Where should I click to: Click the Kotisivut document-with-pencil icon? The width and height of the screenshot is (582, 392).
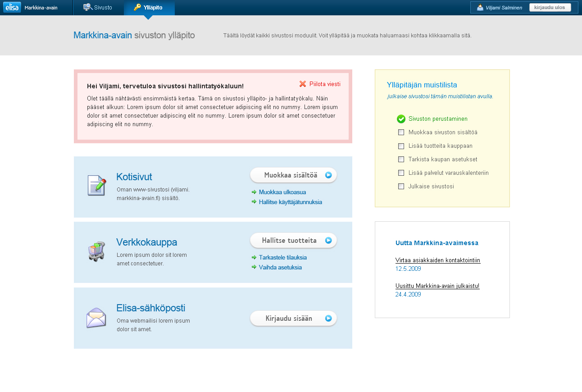(x=97, y=185)
